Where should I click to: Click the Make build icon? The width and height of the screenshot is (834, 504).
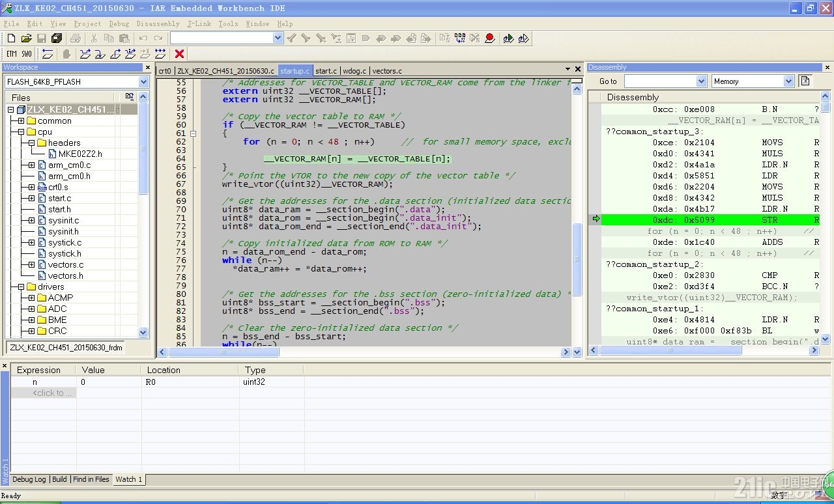pos(460,38)
